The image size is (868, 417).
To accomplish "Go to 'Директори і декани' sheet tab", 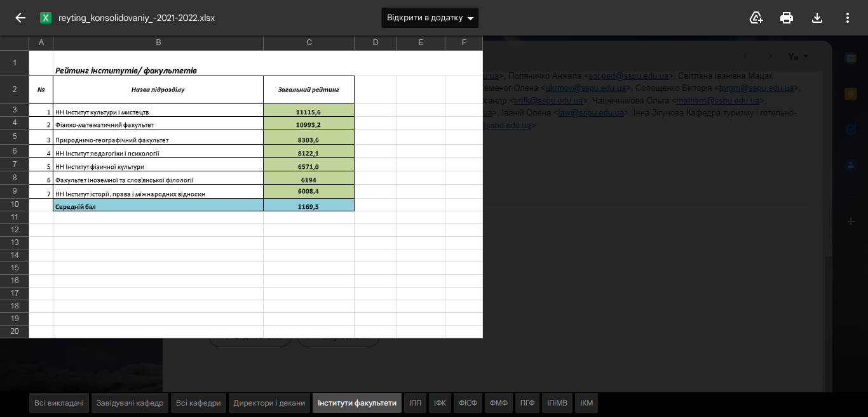I will point(269,403).
